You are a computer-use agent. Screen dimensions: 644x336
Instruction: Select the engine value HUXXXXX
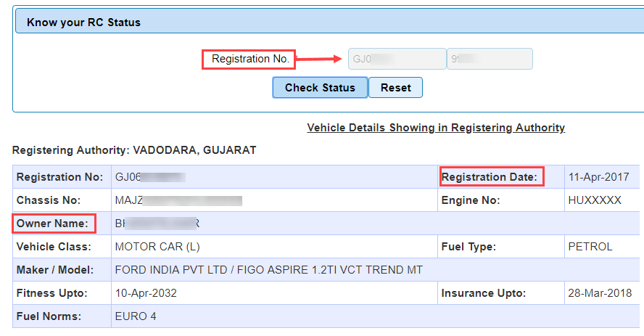coord(595,200)
